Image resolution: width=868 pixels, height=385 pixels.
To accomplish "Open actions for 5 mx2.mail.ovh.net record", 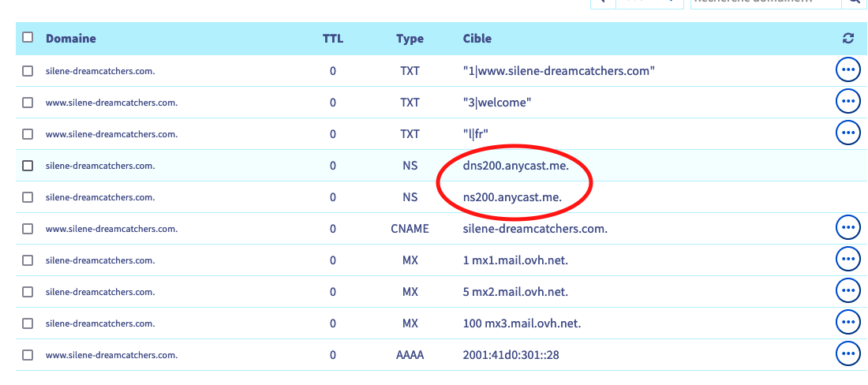I will click(847, 291).
